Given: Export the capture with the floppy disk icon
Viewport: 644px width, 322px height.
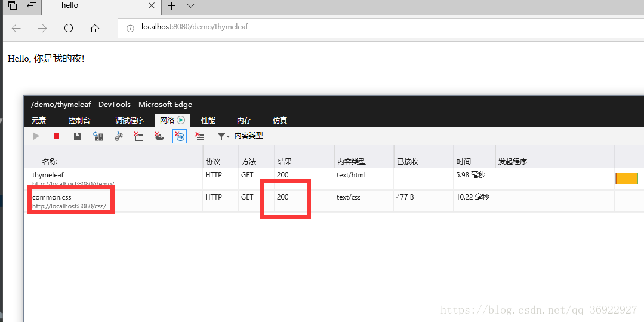Looking at the screenshot, I should pos(77,136).
